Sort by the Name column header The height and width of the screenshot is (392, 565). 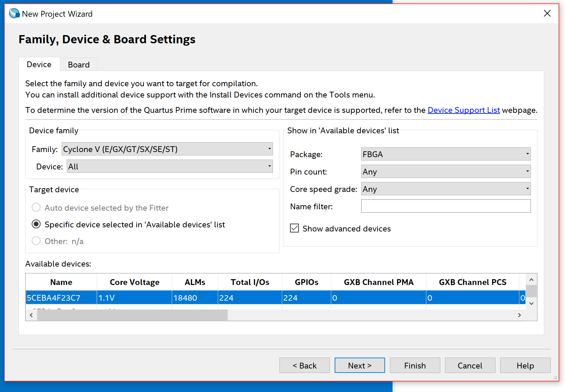pyautogui.click(x=61, y=282)
